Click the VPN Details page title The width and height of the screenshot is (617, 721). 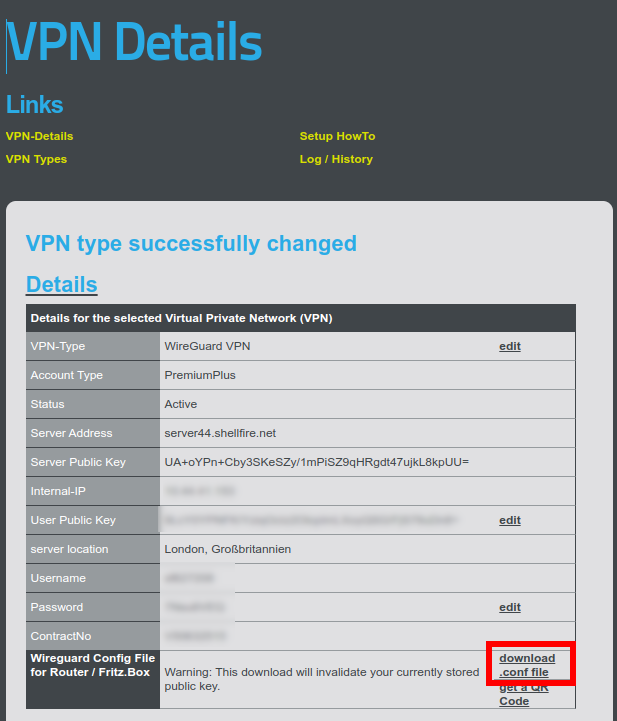(x=134, y=42)
